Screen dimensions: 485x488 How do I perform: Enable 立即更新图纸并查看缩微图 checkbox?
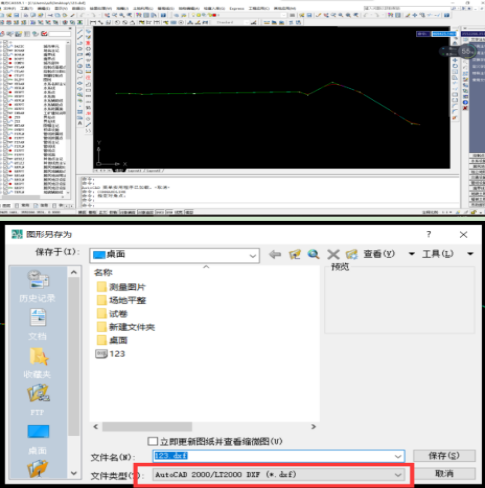point(153,441)
